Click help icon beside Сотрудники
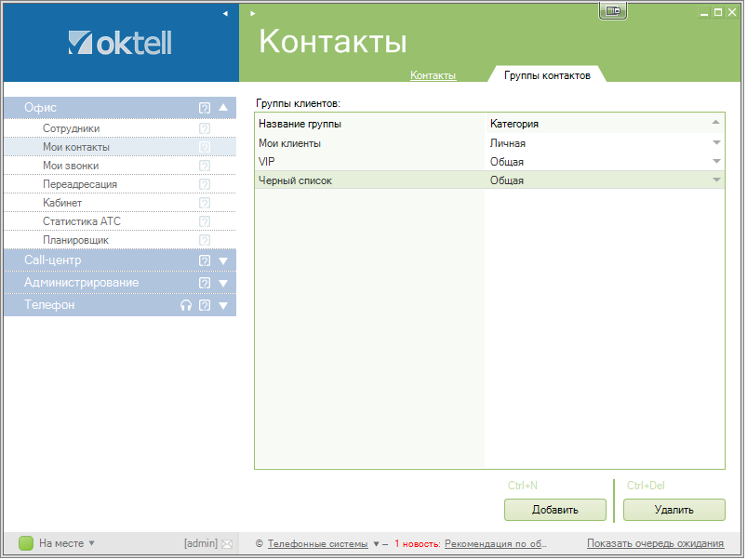 (x=205, y=128)
